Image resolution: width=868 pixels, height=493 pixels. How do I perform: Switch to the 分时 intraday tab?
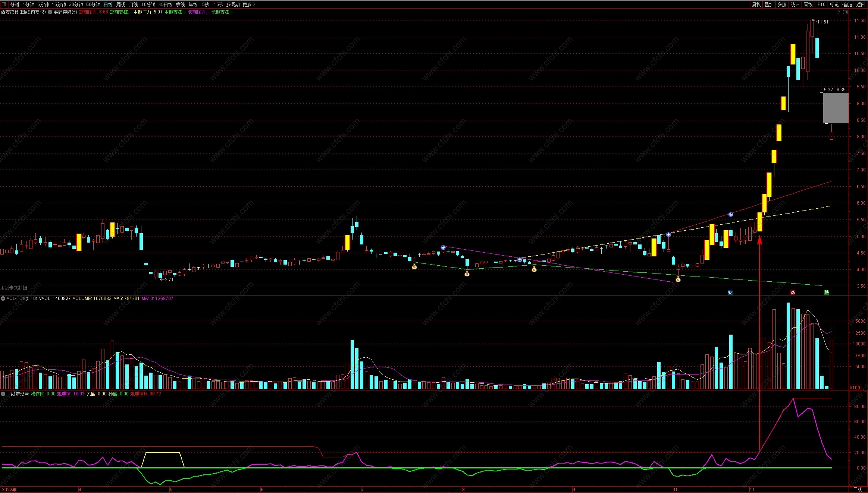pos(15,4)
